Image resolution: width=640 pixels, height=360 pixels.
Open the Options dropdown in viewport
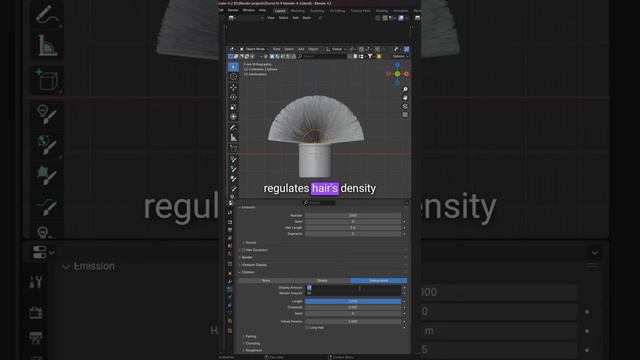(x=400, y=56)
